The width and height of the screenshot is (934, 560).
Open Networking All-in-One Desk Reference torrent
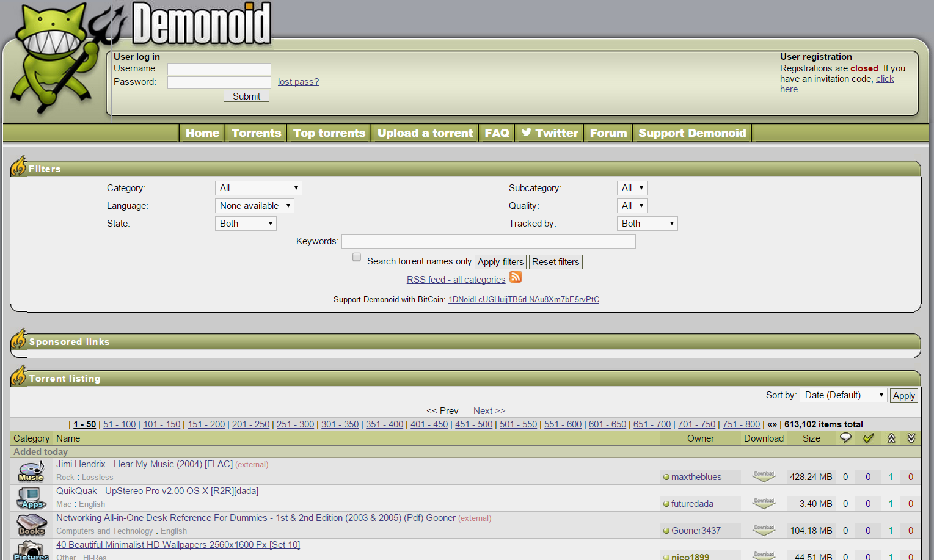click(256, 518)
